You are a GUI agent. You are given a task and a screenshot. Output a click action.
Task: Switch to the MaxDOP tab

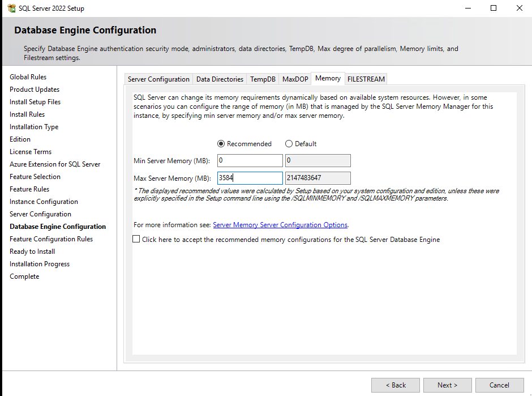point(295,79)
